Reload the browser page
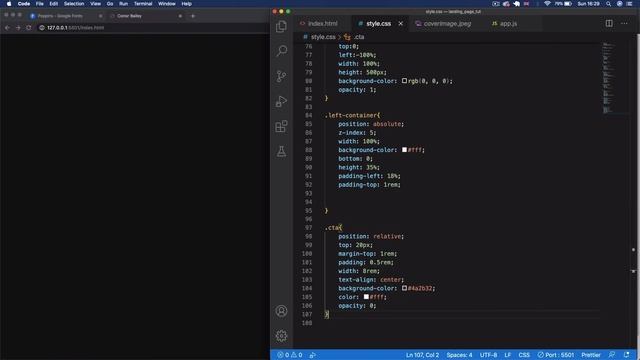The height and width of the screenshot is (360, 640). tap(29, 28)
